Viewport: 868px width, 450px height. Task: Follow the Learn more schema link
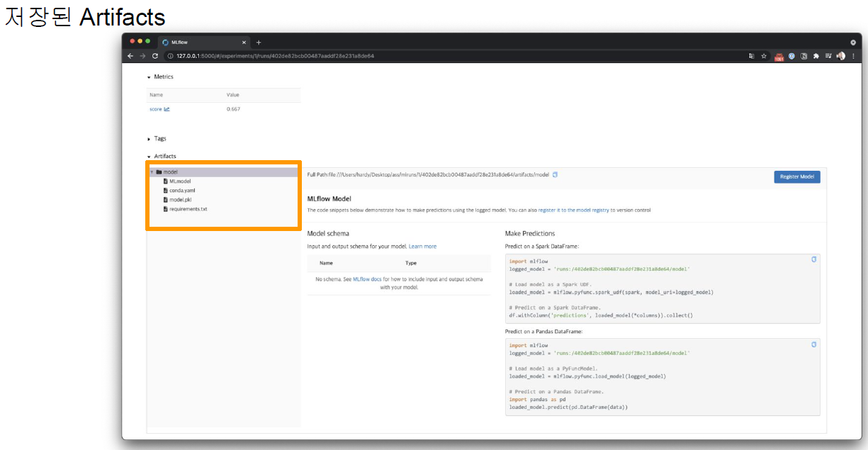point(422,247)
